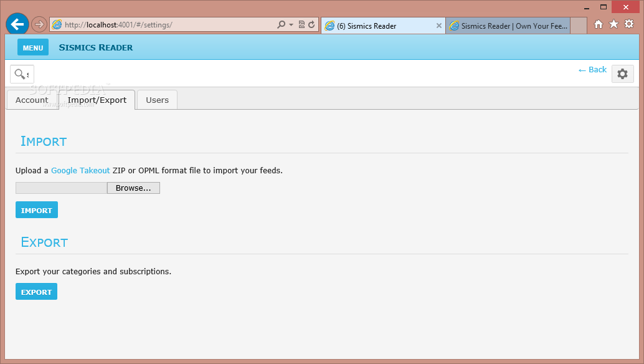The image size is (644, 364).
Task: Close the (6) Sismics Reader tab
Action: (x=438, y=26)
